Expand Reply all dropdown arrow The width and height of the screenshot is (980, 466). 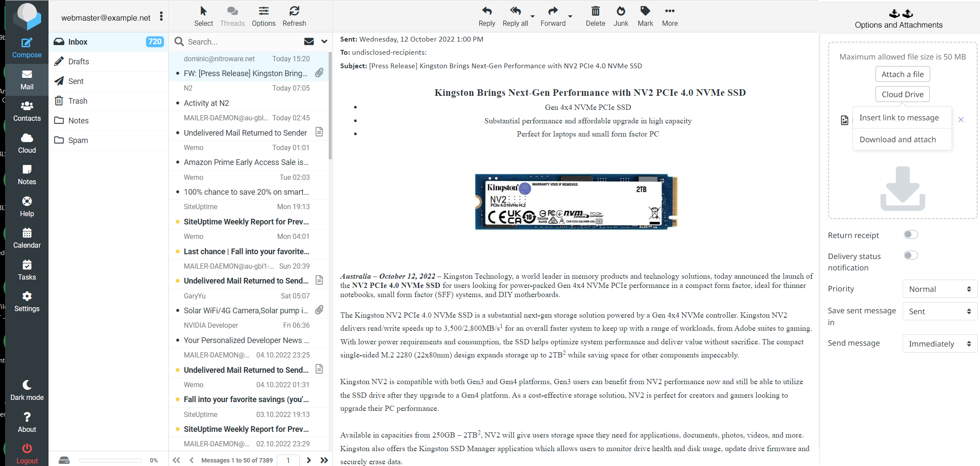(x=532, y=16)
